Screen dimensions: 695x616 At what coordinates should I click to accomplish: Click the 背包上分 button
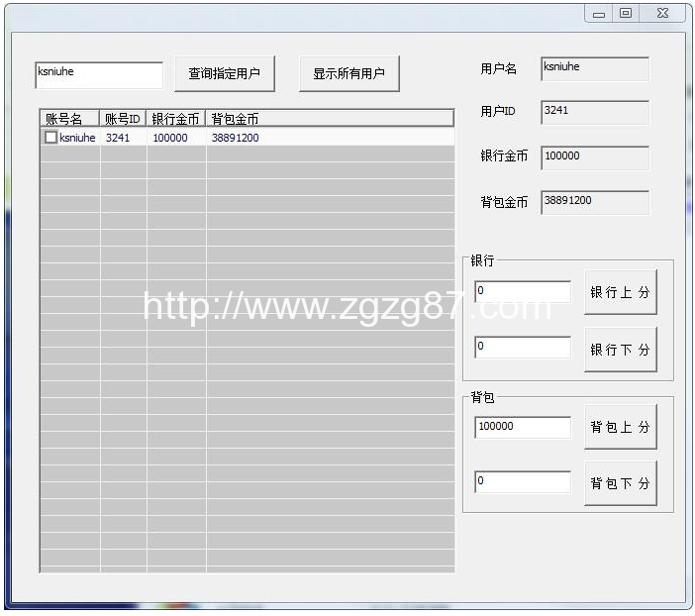click(x=620, y=427)
